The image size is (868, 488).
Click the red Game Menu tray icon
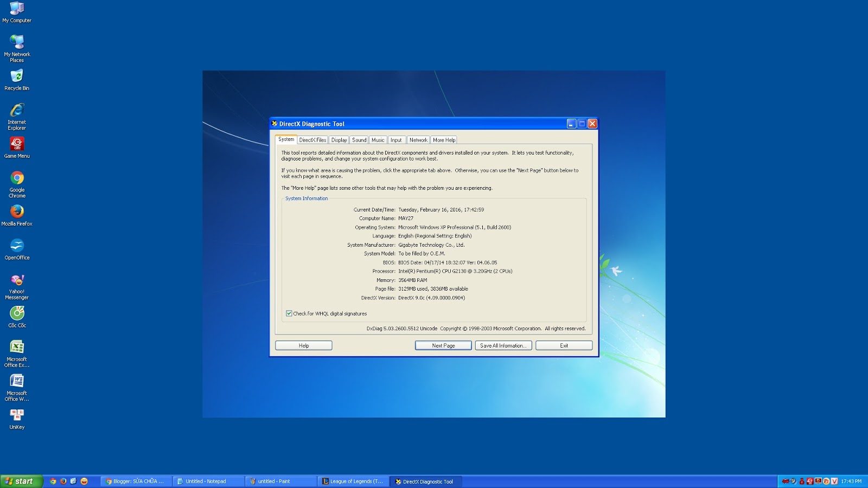point(810,481)
